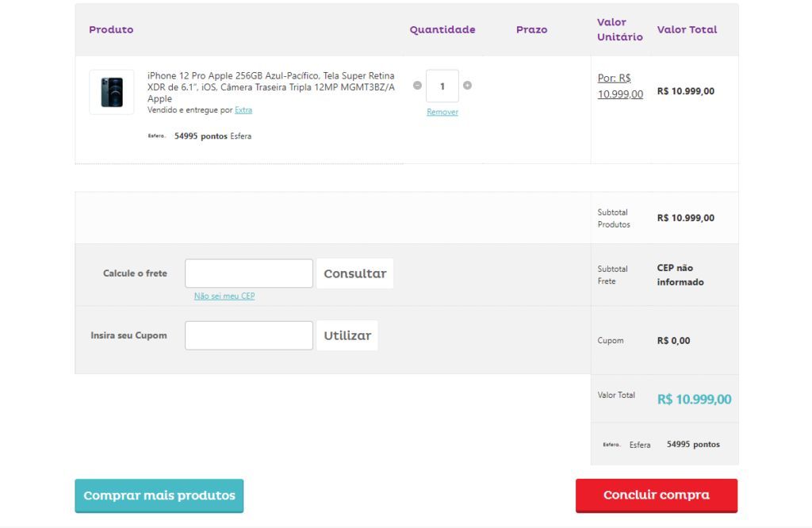Click the Produto column header
The image size is (812, 528).
[x=111, y=29]
